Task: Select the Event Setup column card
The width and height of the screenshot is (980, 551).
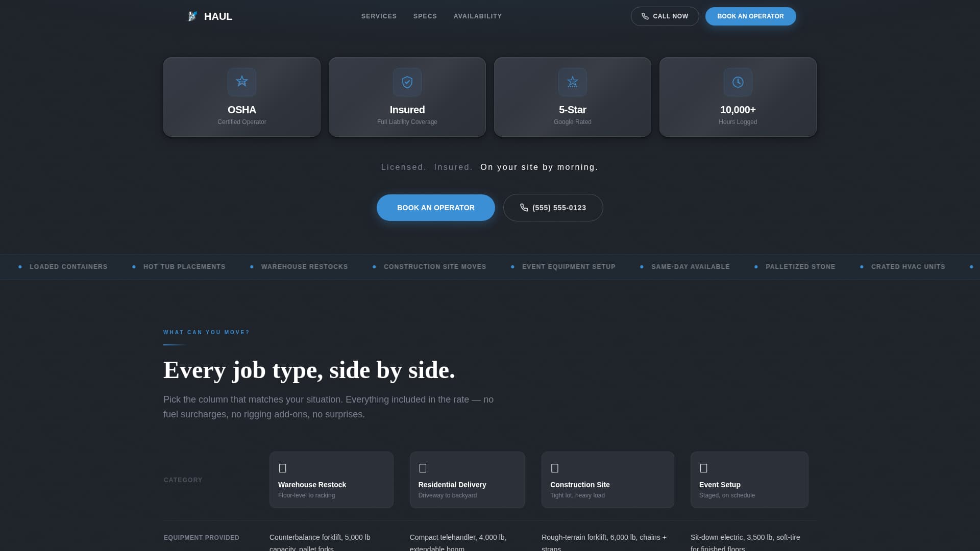Action: [749, 480]
